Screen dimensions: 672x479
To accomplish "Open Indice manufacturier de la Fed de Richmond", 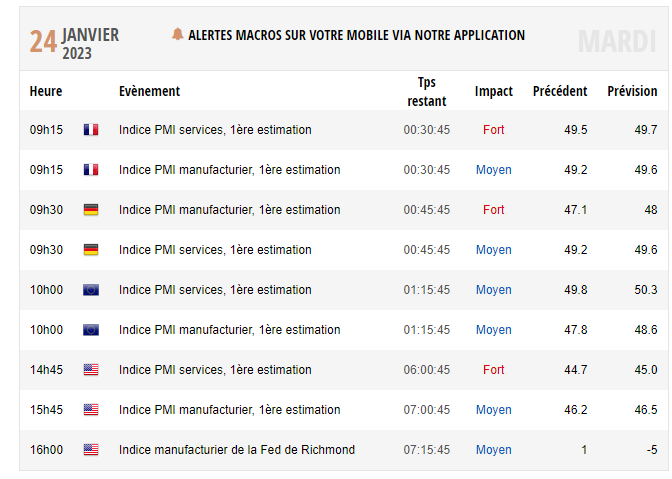I will (x=236, y=450).
